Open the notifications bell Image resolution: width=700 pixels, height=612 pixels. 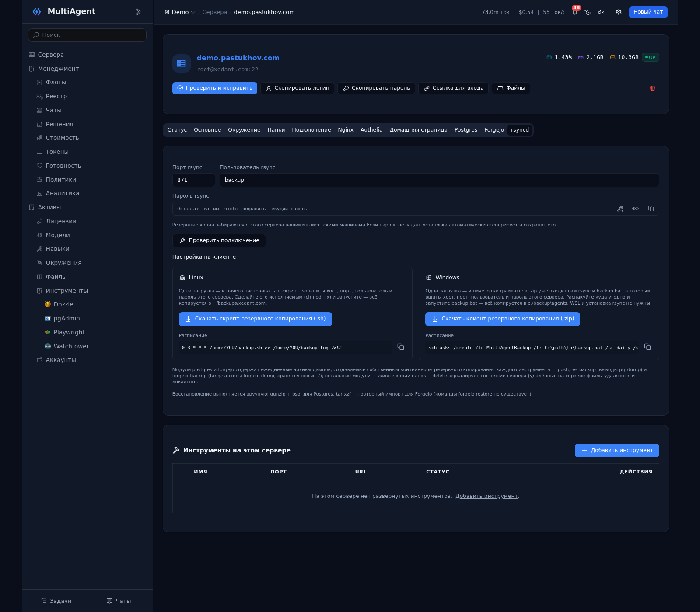(x=574, y=12)
